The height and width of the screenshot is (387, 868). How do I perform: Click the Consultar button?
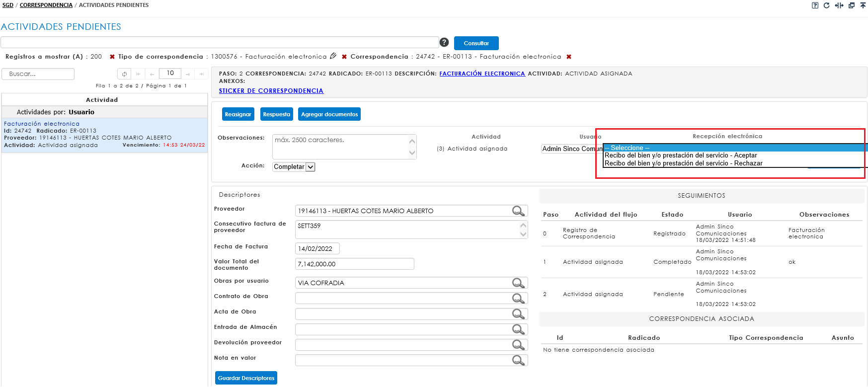[476, 43]
